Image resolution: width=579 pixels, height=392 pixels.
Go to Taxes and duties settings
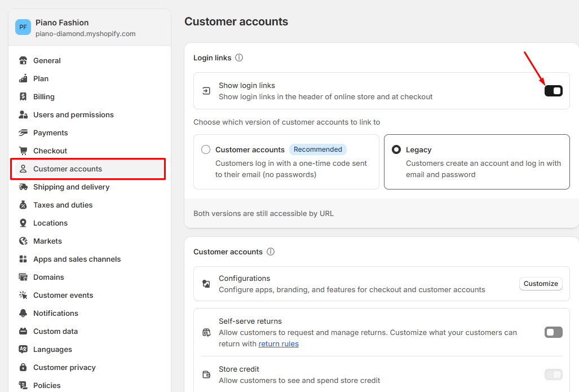[63, 205]
